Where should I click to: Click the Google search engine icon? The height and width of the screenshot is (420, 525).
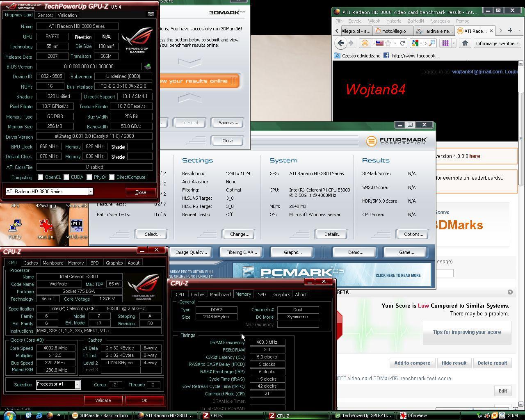click(415, 43)
